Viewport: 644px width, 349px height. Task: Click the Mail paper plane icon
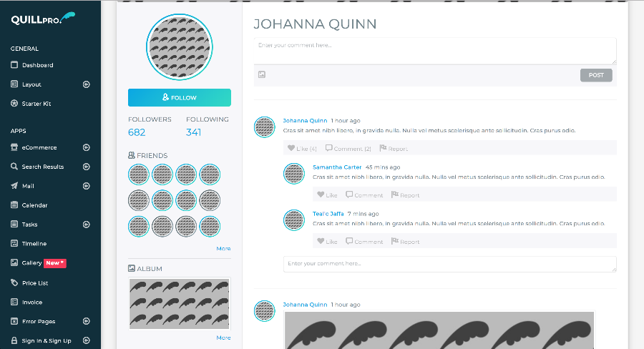14,186
